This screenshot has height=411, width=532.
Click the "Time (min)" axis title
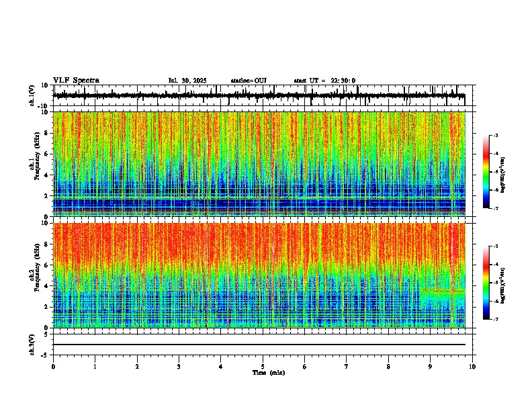[269, 373]
